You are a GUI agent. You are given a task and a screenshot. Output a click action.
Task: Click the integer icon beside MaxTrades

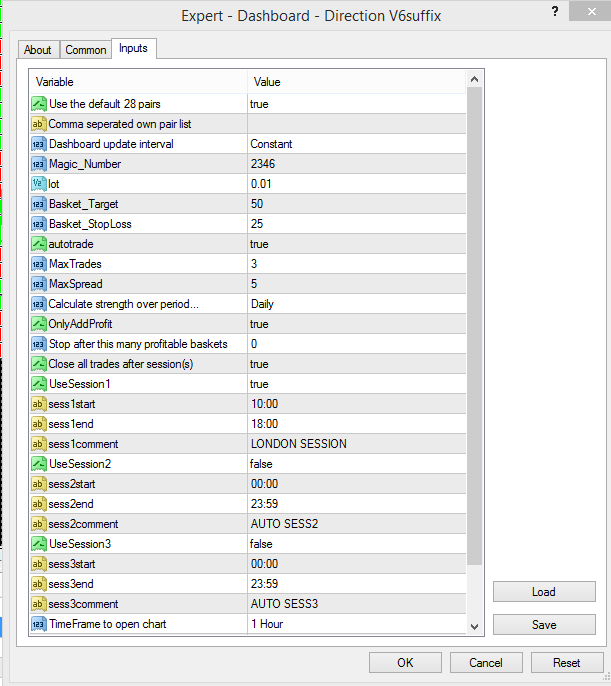[x=38, y=264]
